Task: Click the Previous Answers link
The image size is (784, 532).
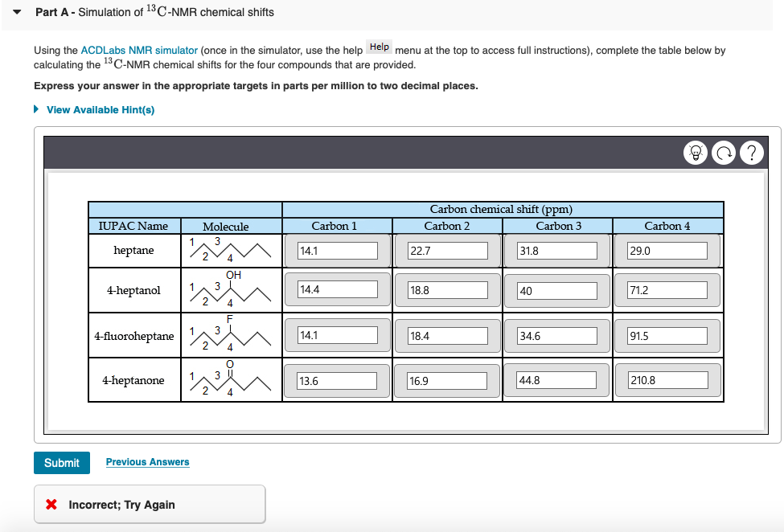Action: 147,461
